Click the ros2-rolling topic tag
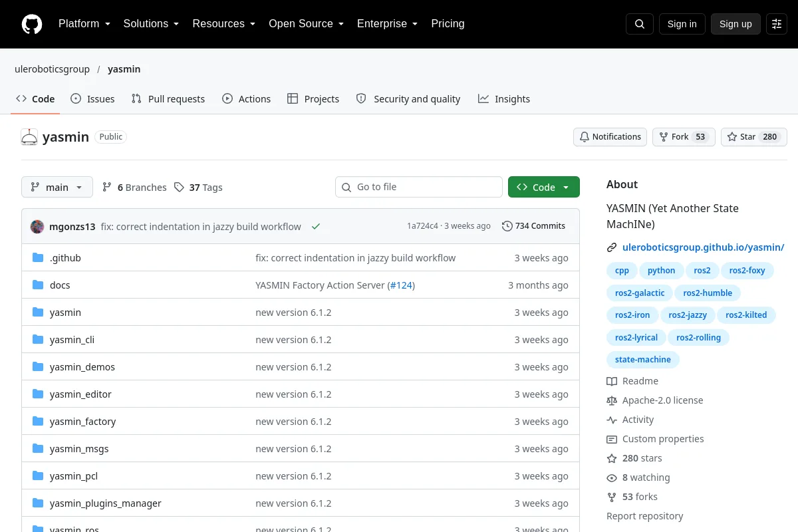 (698, 338)
